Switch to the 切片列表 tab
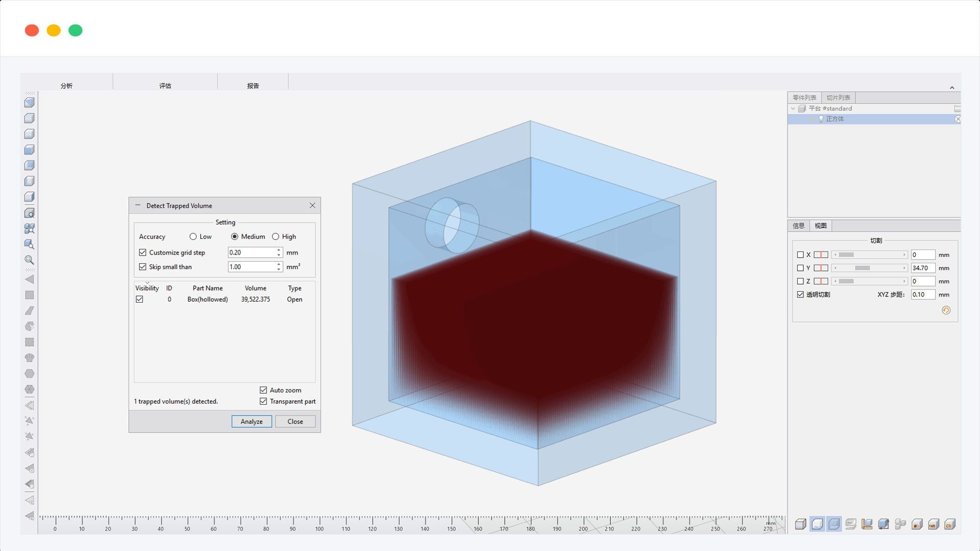The image size is (980, 551). pyautogui.click(x=838, y=97)
